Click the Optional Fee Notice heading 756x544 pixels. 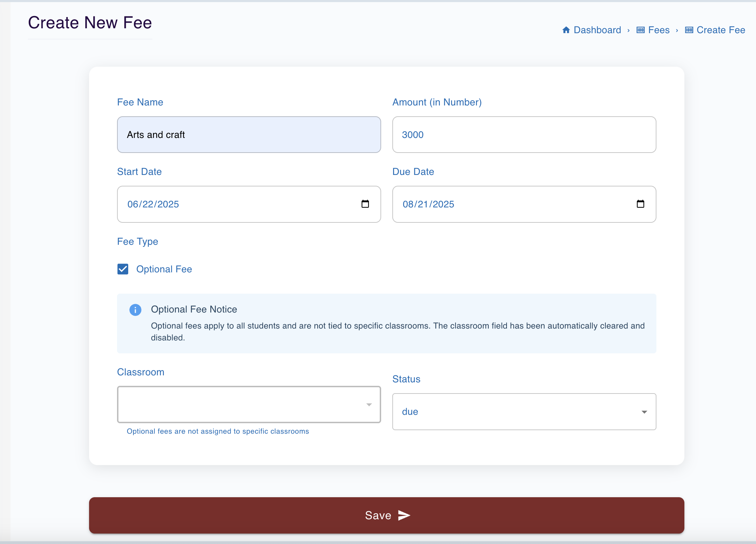(x=194, y=309)
